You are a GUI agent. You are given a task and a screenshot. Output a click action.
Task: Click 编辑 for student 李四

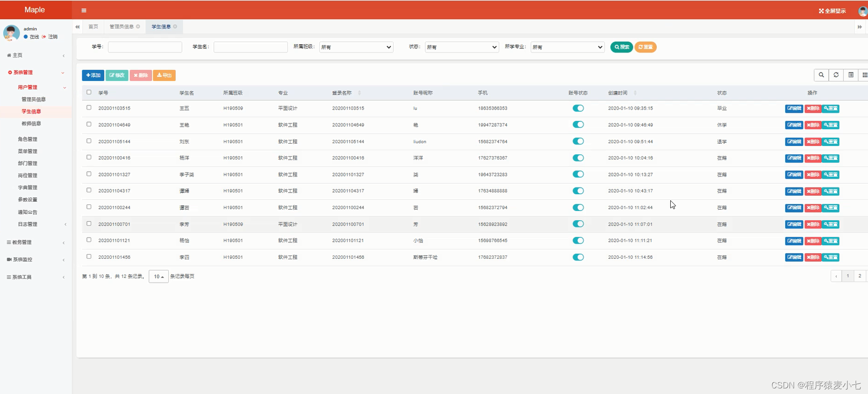(794, 257)
